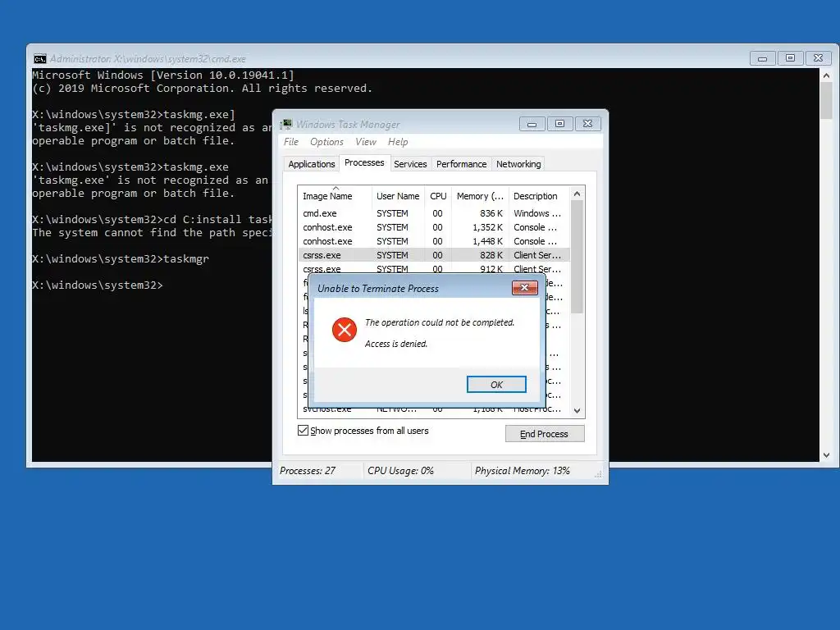Image resolution: width=840 pixels, height=630 pixels.
Task: Click the Physical Memory: 13% status entry
Action: (523, 470)
